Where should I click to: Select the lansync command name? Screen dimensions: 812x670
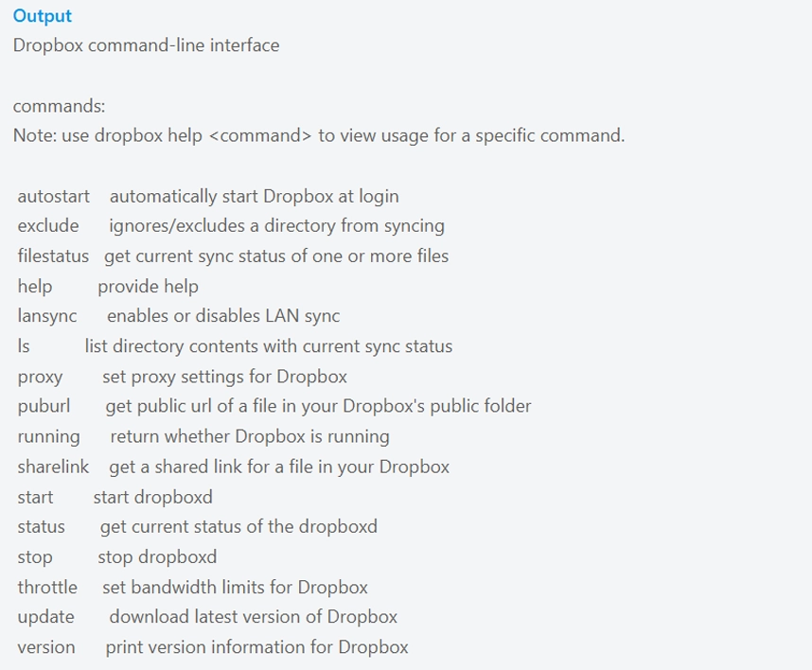[47, 316]
